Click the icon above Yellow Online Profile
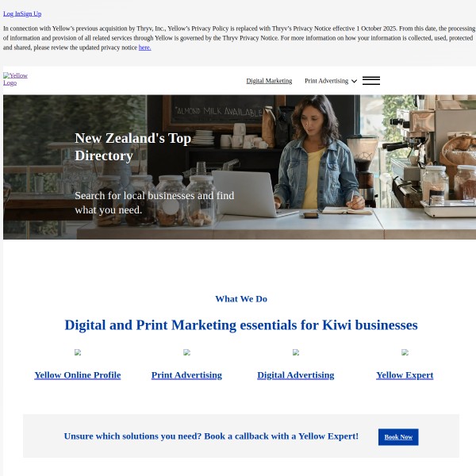This screenshot has width=476, height=476. (x=78, y=352)
